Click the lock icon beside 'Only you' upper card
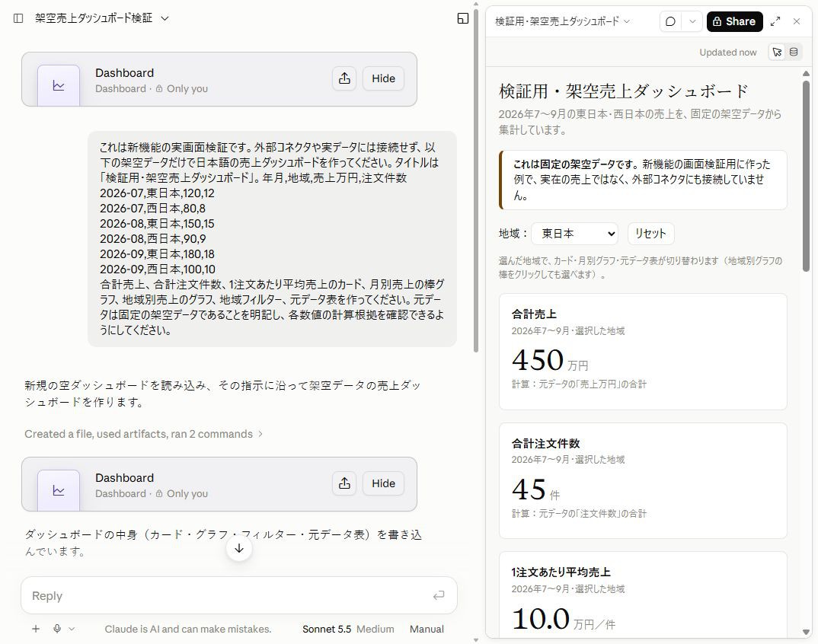This screenshot has height=644, width=818. (159, 88)
